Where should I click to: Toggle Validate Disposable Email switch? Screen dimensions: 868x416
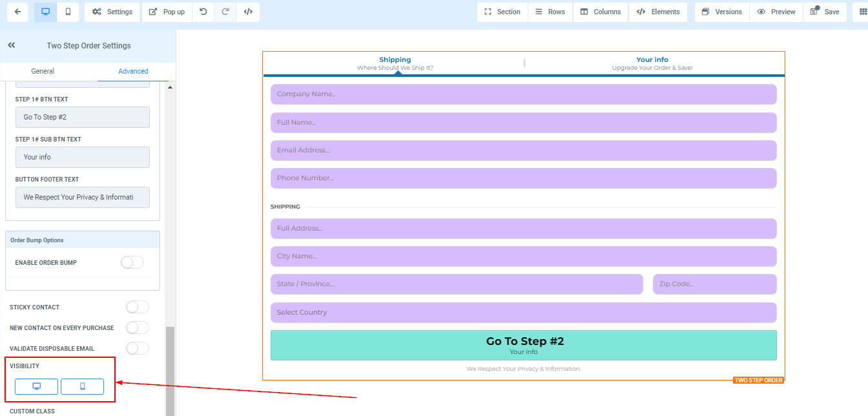tap(137, 349)
